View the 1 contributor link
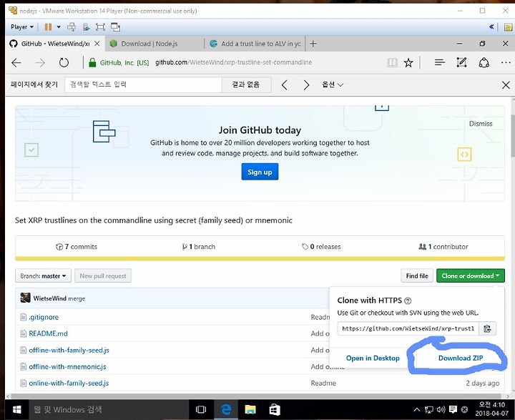 pyautogui.click(x=443, y=246)
